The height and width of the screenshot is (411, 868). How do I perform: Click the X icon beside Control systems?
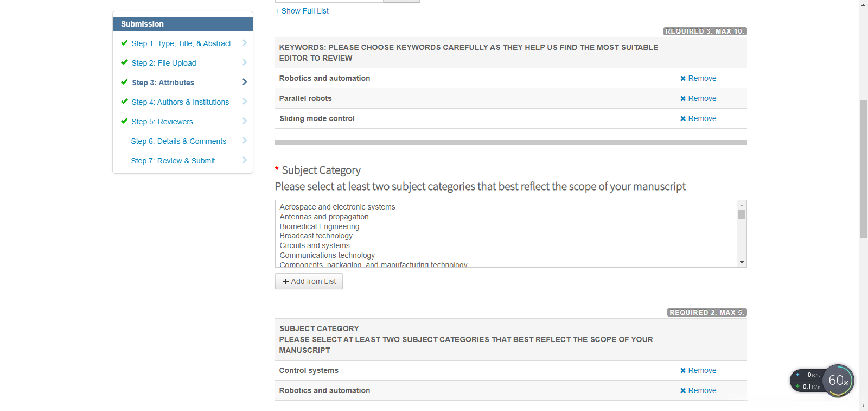683,371
